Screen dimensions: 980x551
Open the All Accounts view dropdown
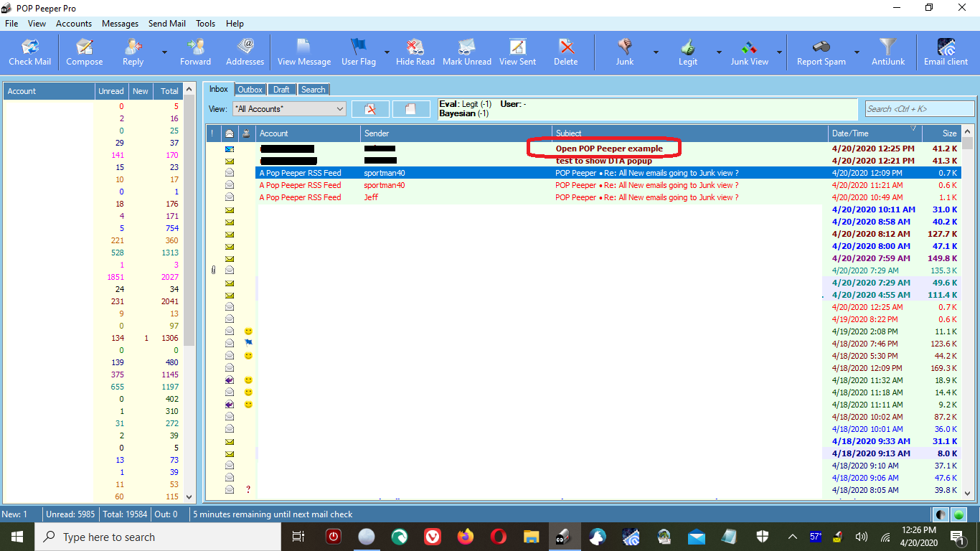(x=288, y=109)
